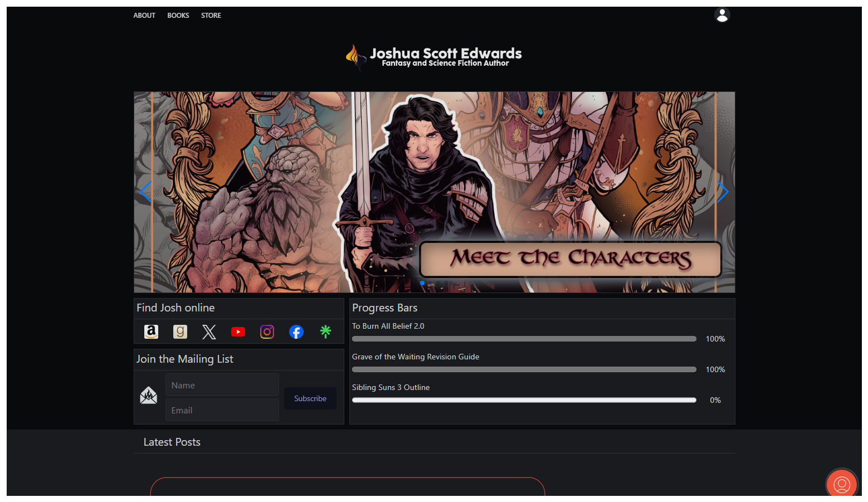Image resolution: width=868 pixels, height=502 pixels.
Task: Click the user account avatar icon
Action: [x=722, y=15]
